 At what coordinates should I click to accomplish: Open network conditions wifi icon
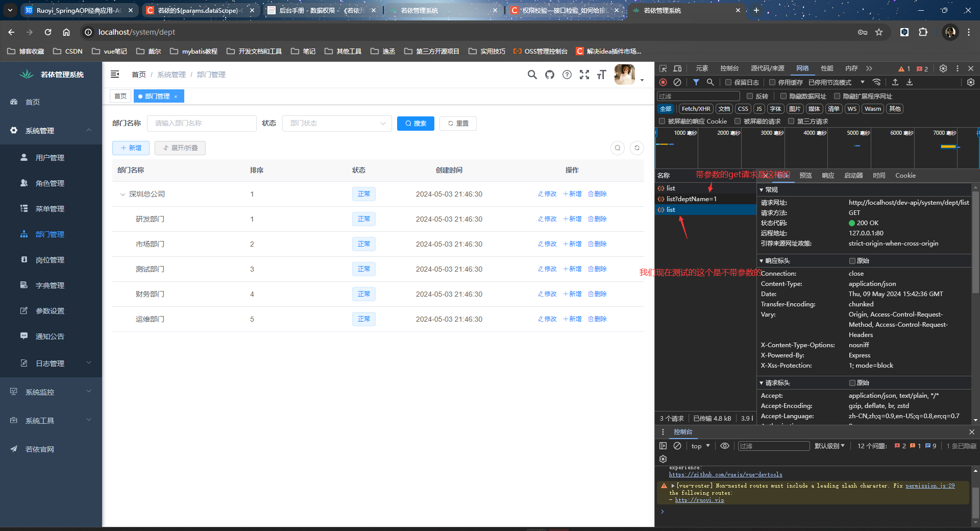(876, 82)
